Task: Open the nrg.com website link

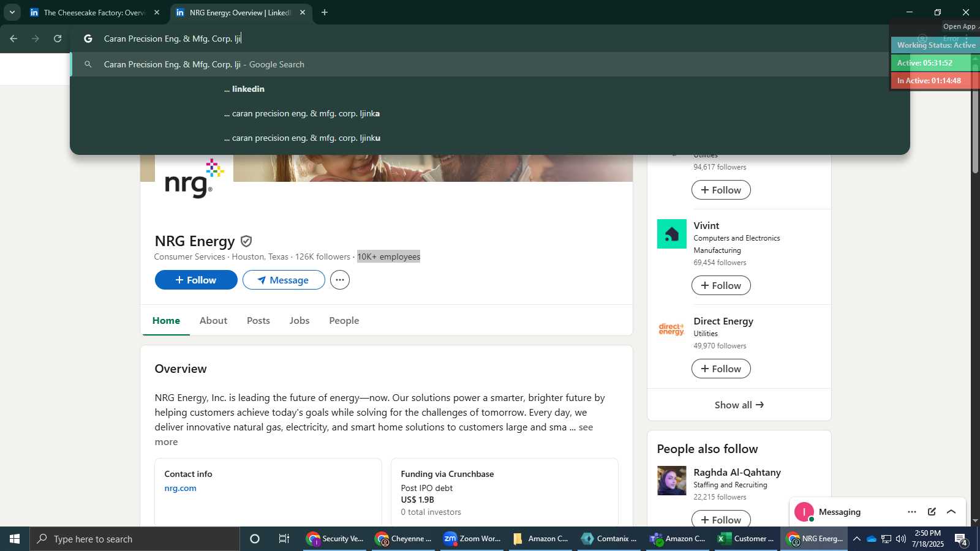Action: (x=180, y=488)
